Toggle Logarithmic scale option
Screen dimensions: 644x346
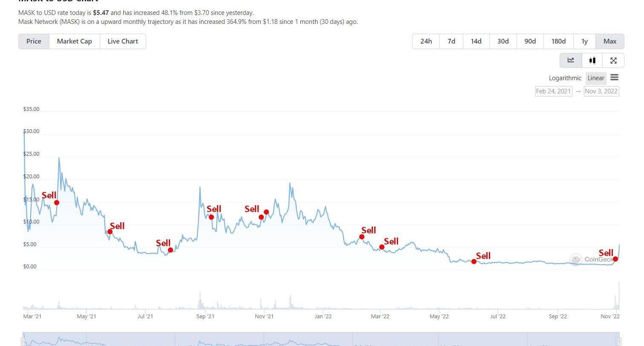[x=565, y=78]
